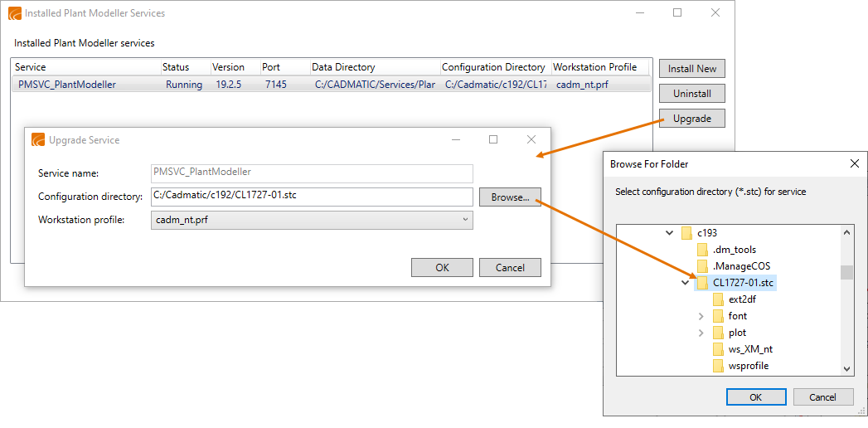Collapse the CL1727-01.stc folder node
Image resolution: width=868 pixels, height=428 pixels.
686,283
